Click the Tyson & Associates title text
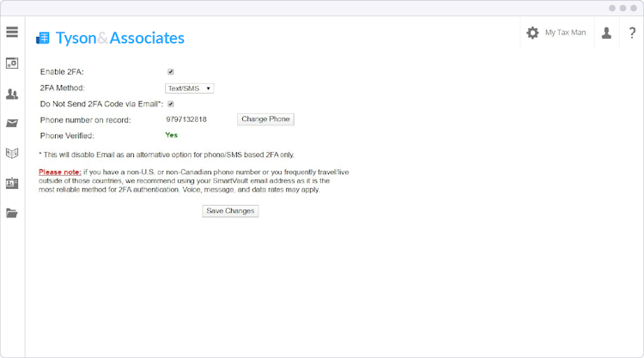The image size is (644, 358). [x=120, y=38]
